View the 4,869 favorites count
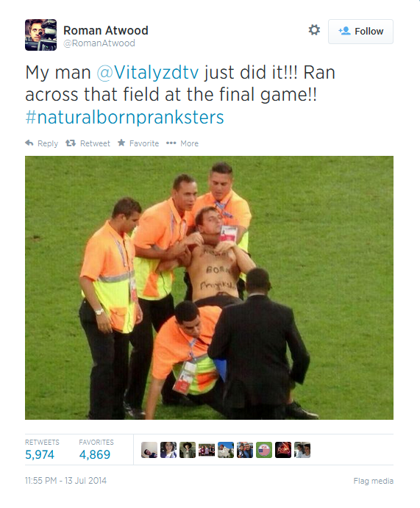Image resolution: width=420 pixels, height=508 pixels. pos(95,454)
